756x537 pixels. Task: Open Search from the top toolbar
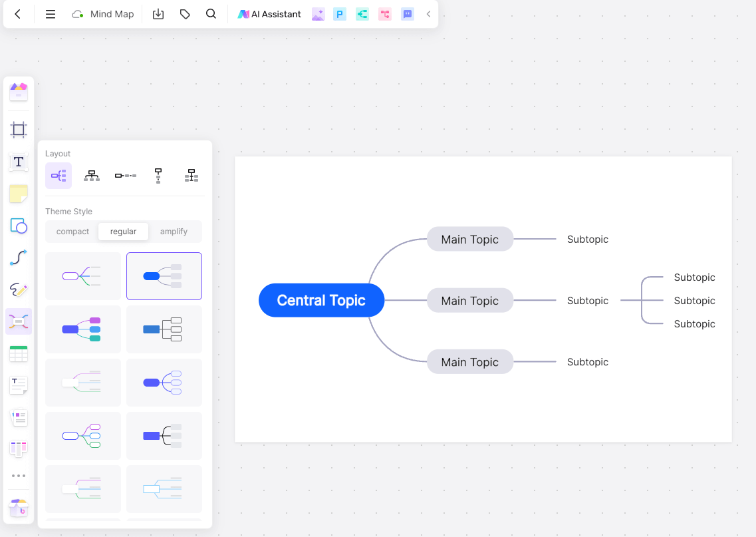(x=211, y=13)
